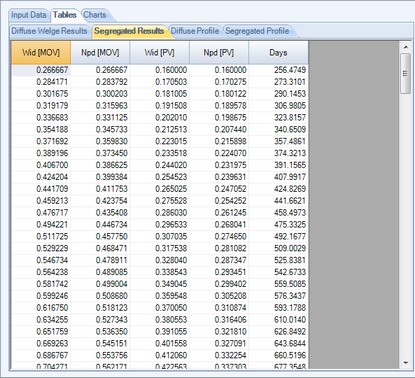Open the Diffuse Welge Results tab

49,31
